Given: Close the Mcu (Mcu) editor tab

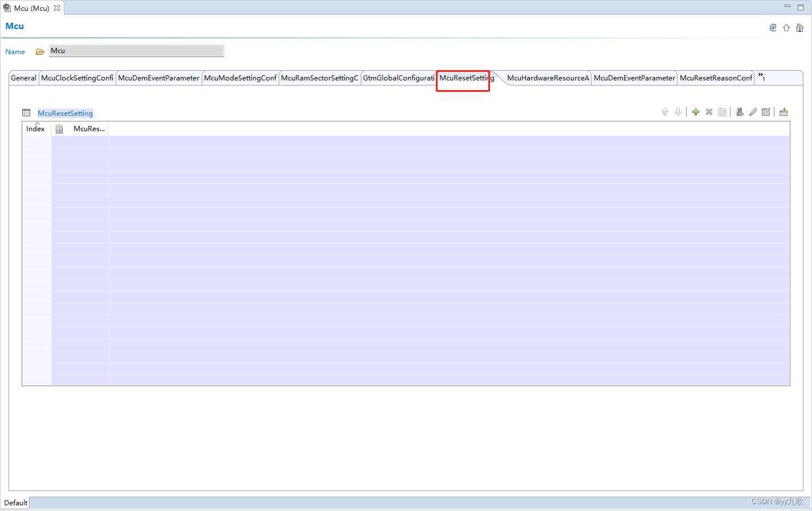Looking at the screenshot, I should click(x=56, y=8).
